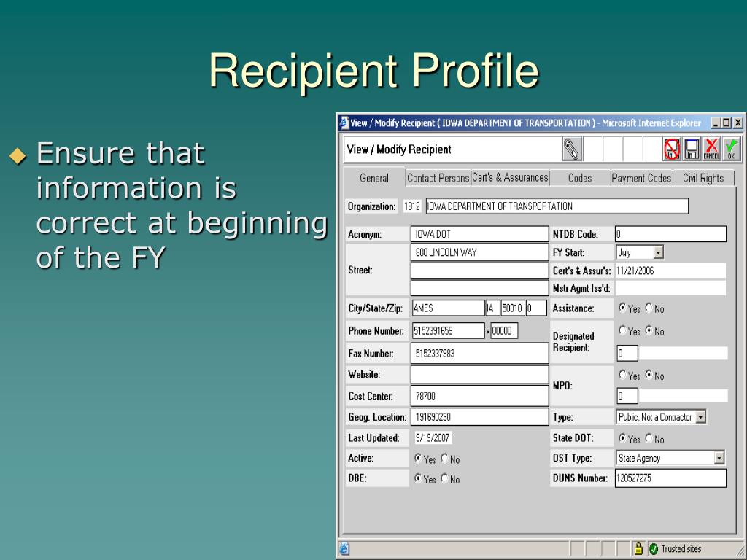Screen dimensions: 747x560
Task: Click the NTDB Code field
Action: point(671,234)
